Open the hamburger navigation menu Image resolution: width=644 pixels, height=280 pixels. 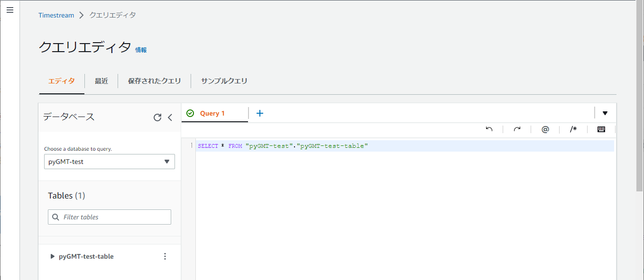(x=10, y=10)
